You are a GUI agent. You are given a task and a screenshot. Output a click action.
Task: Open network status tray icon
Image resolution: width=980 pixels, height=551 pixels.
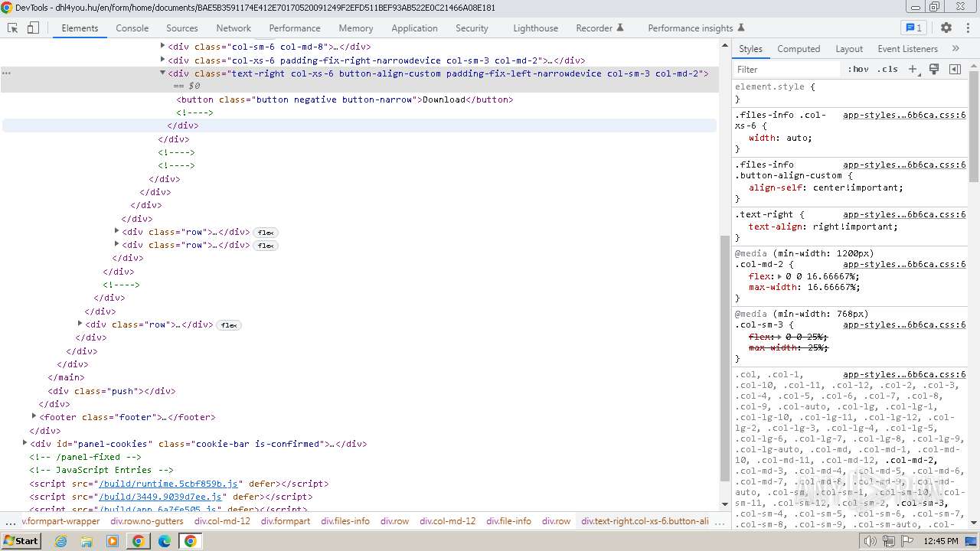(888, 541)
